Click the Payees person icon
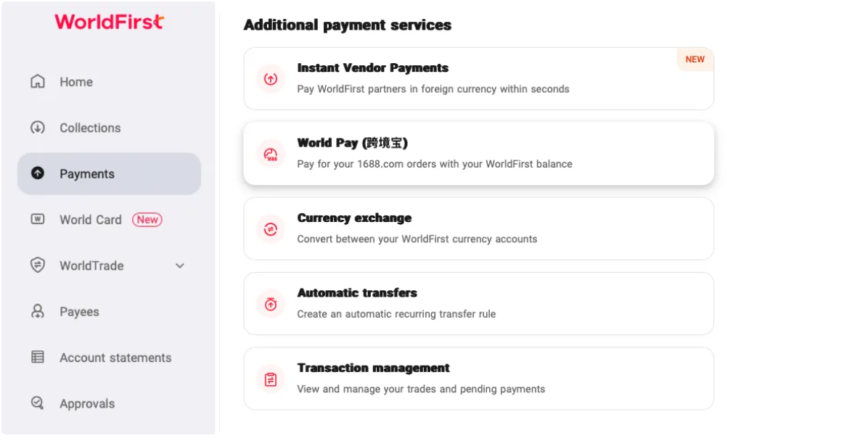This screenshot has width=868, height=441. pyautogui.click(x=38, y=311)
